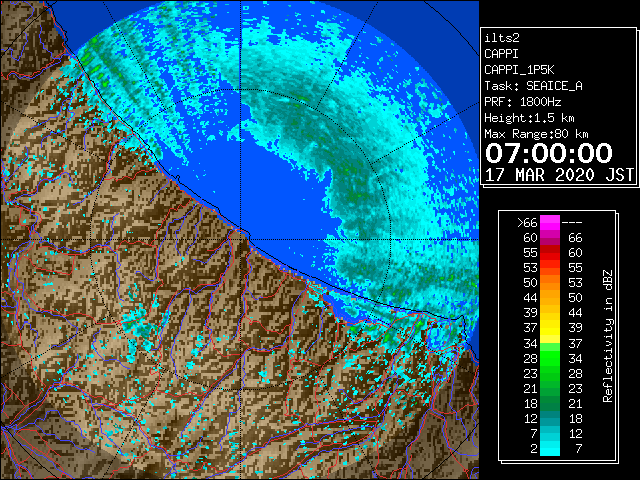Viewport: 640px width, 480px height.
Task: Click the CAPPI product type line
Action: pyautogui.click(x=502, y=54)
